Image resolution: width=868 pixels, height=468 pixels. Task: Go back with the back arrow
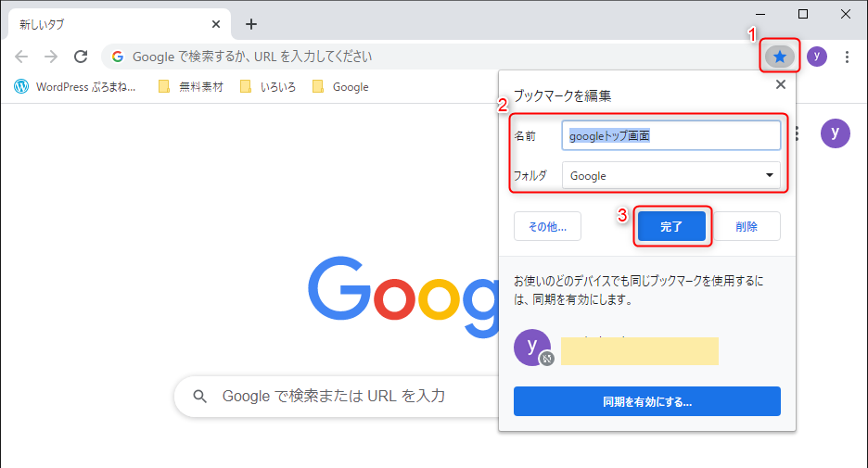tap(21, 57)
